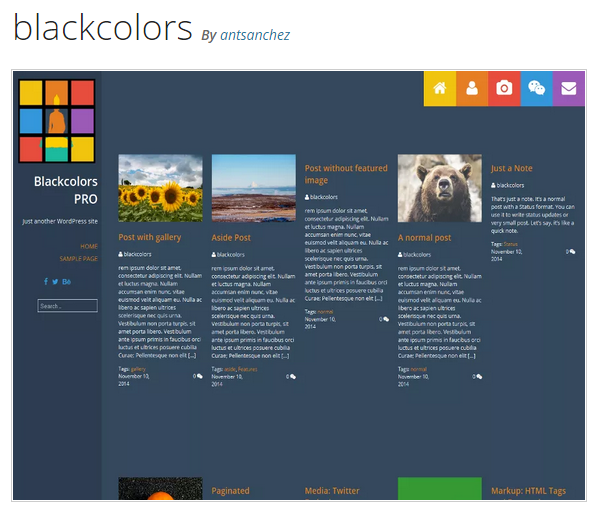This screenshot has width=594, height=512.
Task: Open the yellow Home icon tile
Action: tap(440, 89)
